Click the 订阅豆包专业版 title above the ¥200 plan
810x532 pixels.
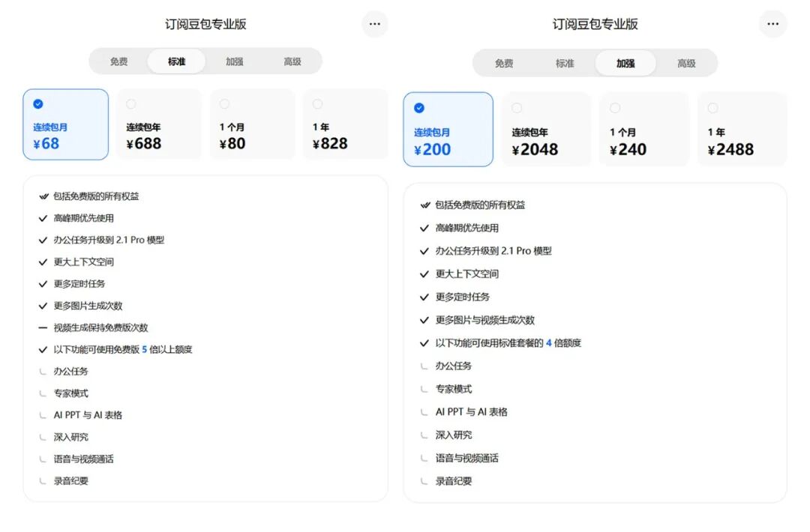point(595,24)
